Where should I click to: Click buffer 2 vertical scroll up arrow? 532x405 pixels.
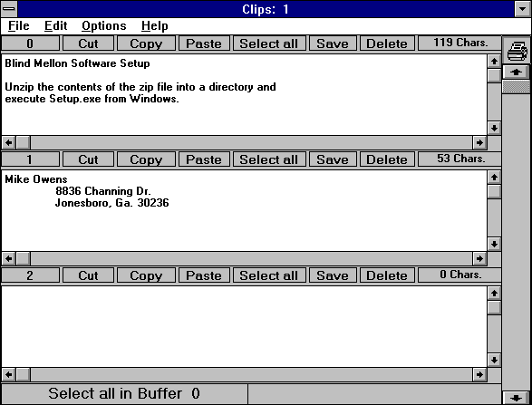(x=494, y=294)
